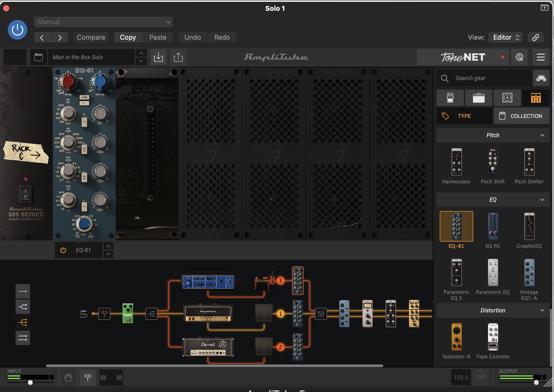Screen dimensions: 554x392
Task: Click the save preset download icon
Action: pos(158,57)
